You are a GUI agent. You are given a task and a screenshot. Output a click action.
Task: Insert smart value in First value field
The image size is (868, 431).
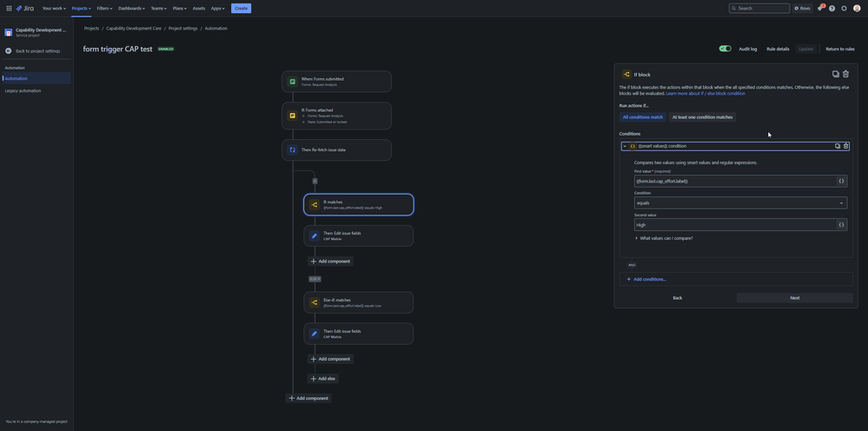[841, 181]
